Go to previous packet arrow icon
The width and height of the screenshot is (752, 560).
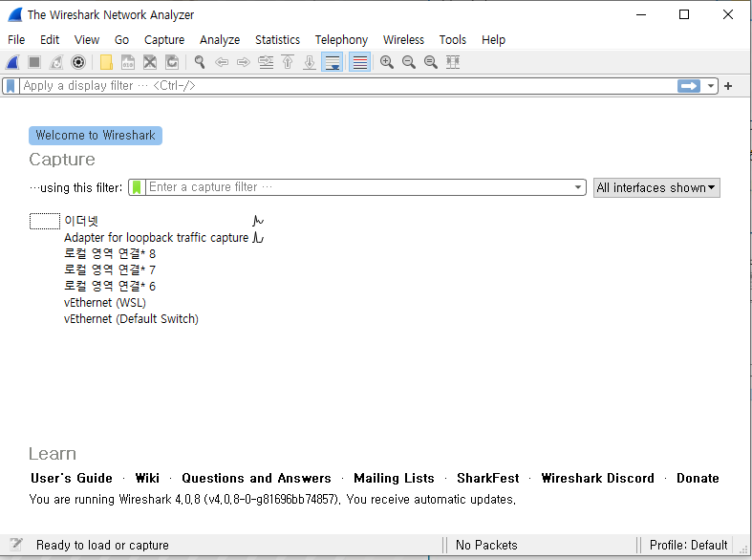[222, 62]
